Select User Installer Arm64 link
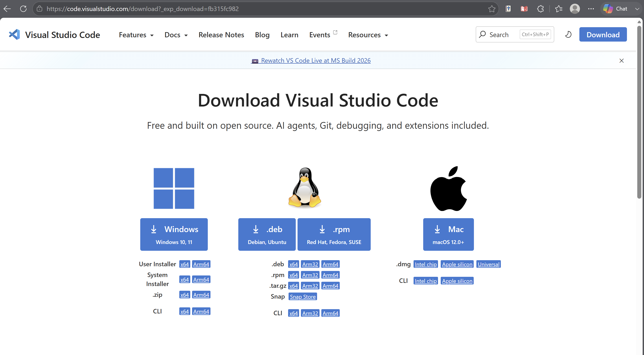The image size is (644, 355). (201, 264)
